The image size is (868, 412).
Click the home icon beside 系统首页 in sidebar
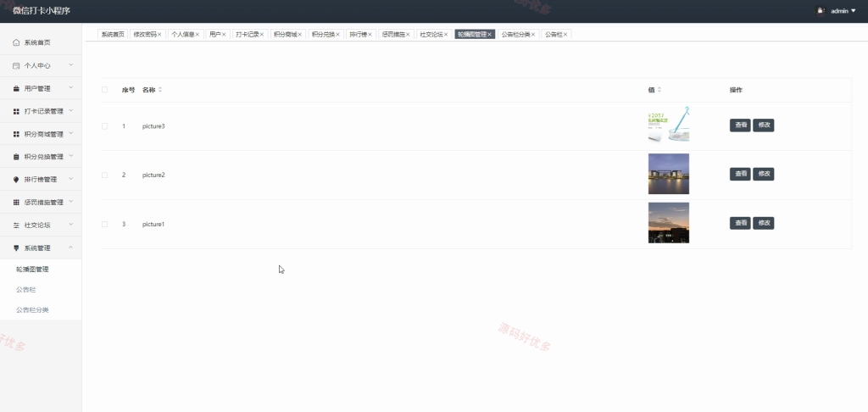pos(16,42)
